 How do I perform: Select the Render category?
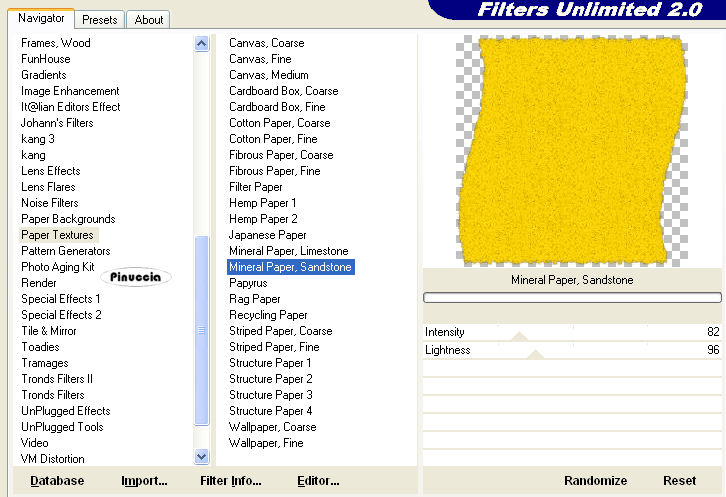pos(38,283)
